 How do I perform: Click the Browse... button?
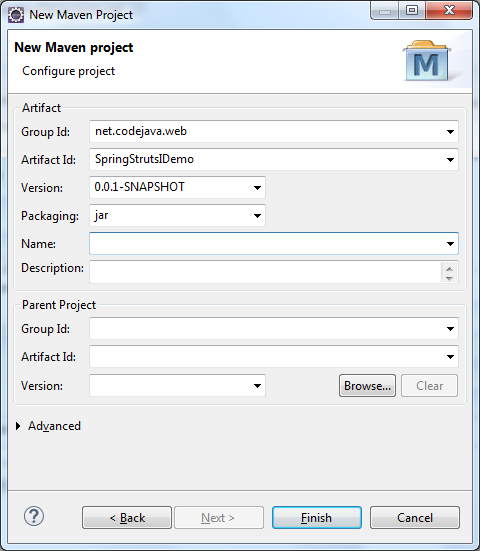point(367,386)
